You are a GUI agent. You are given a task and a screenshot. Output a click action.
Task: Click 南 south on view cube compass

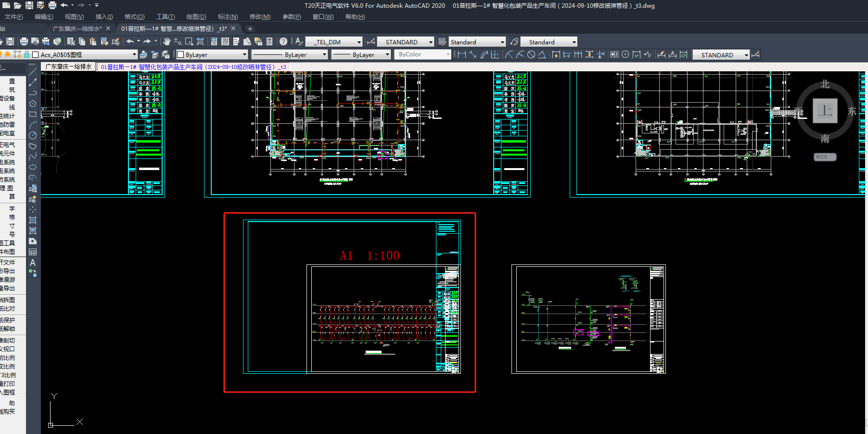coord(825,139)
